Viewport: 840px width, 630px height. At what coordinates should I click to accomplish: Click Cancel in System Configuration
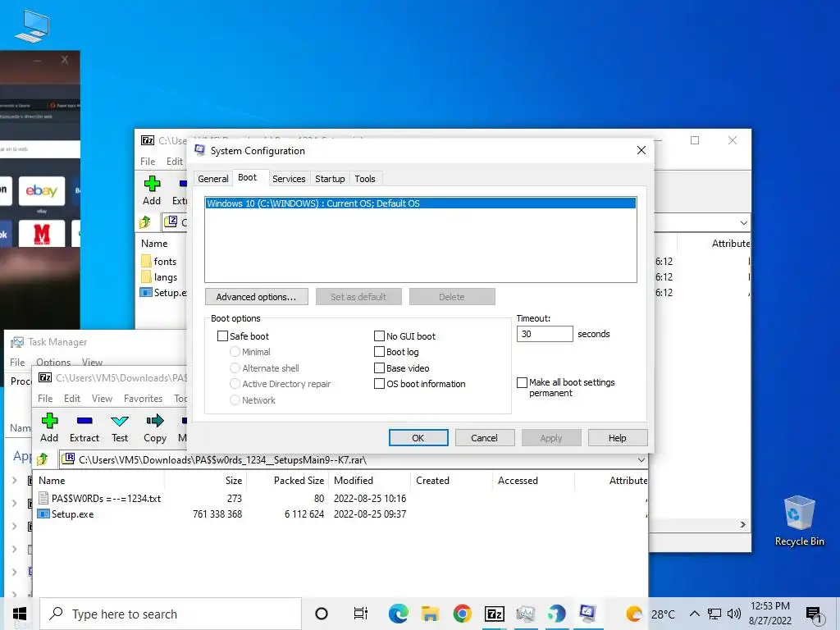[484, 438]
